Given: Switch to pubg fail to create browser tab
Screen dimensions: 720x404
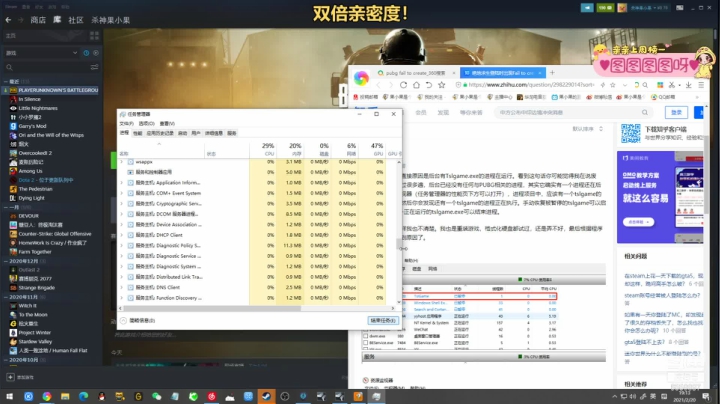Looking at the screenshot, I should pyautogui.click(x=415, y=73).
